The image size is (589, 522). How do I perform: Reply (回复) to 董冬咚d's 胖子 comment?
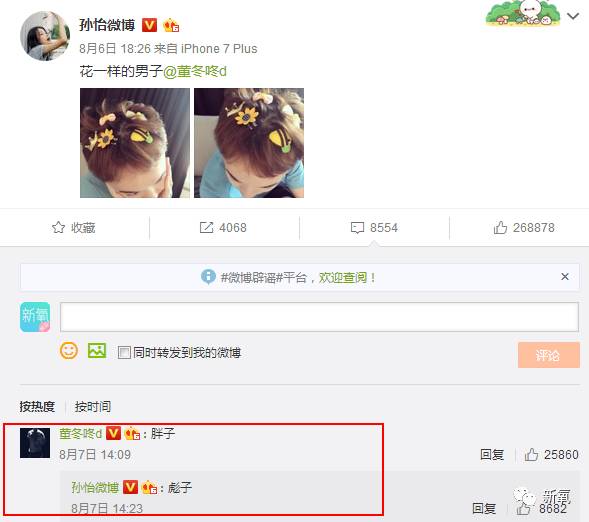coord(492,454)
